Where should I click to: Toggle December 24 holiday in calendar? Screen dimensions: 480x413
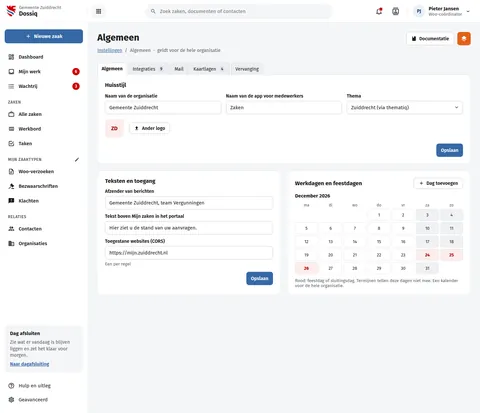click(427, 255)
